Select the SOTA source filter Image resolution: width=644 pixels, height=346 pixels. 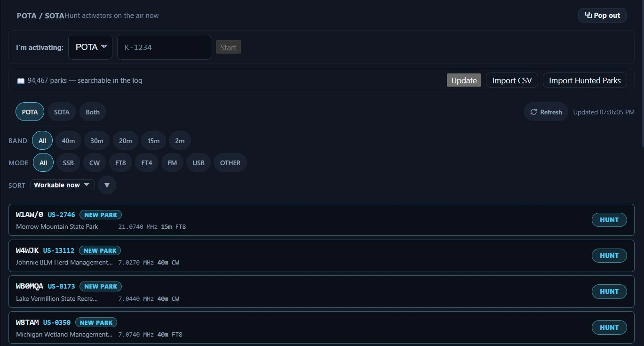62,112
